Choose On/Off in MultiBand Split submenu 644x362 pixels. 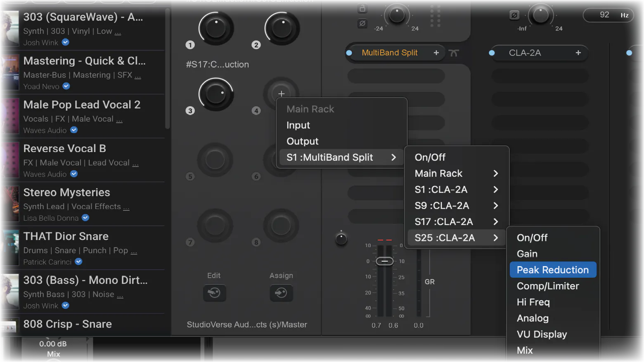coord(430,157)
